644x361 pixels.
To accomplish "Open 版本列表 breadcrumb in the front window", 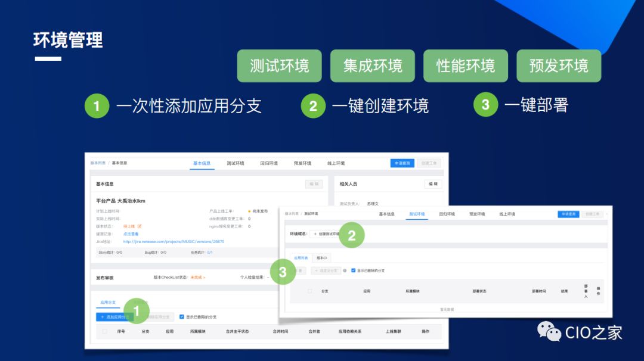I will coord(292,214).
